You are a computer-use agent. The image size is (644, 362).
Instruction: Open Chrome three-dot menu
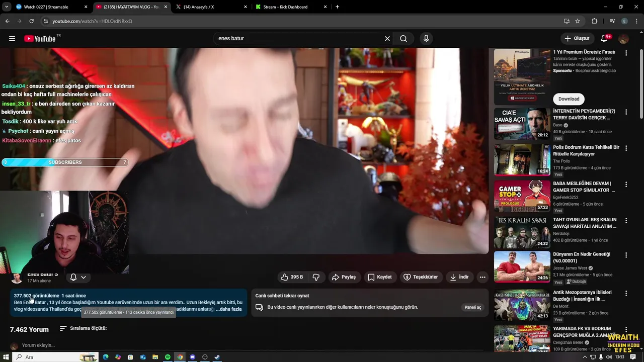636,21
